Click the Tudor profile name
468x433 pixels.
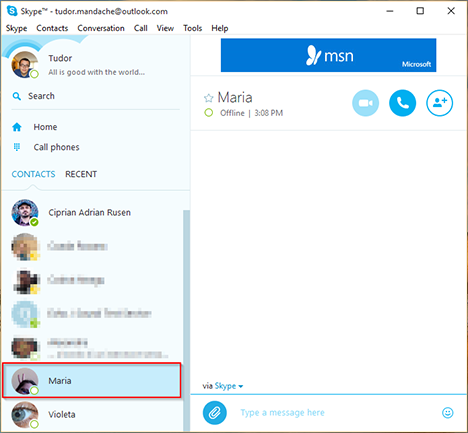click(60, 58)
